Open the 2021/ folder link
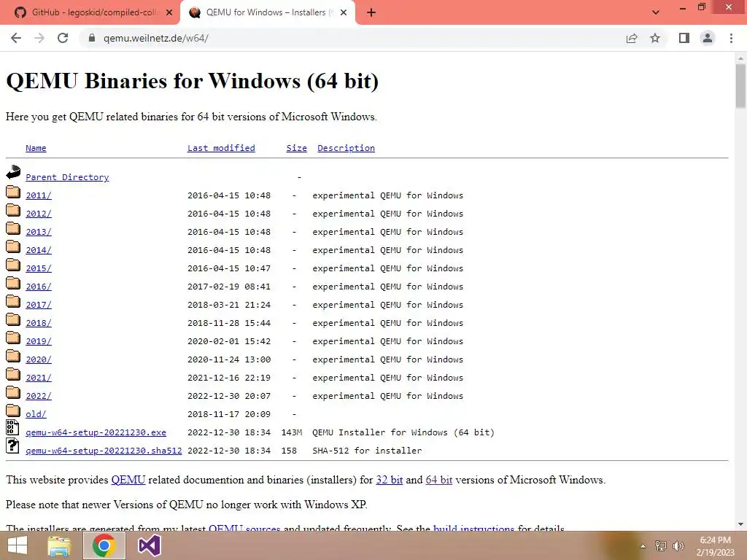Screen dimensions: 747x560 click(39, 378)
